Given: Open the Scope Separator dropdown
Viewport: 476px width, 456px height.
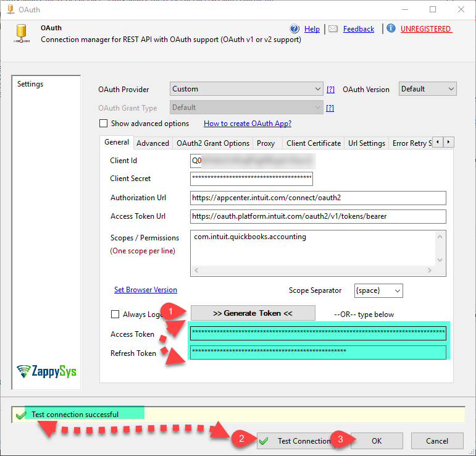Looking at the screenshot, I should click(x=378, y=290).
